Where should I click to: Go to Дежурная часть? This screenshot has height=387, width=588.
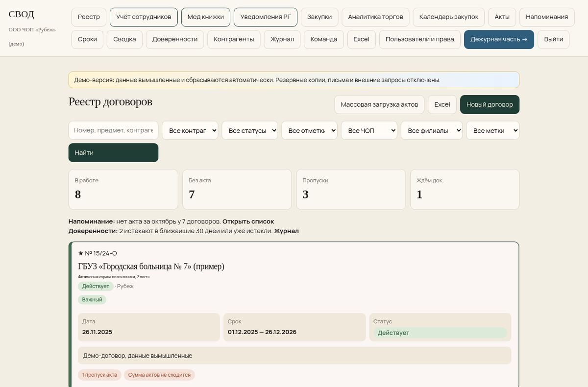[x=499, y=39]
